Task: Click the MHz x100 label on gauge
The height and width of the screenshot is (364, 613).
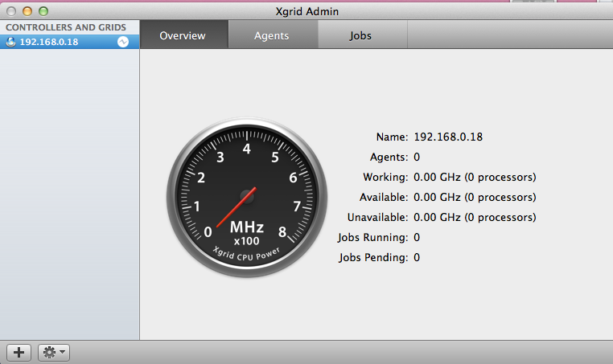Action: pyautogui.click(x=247, y=233)
